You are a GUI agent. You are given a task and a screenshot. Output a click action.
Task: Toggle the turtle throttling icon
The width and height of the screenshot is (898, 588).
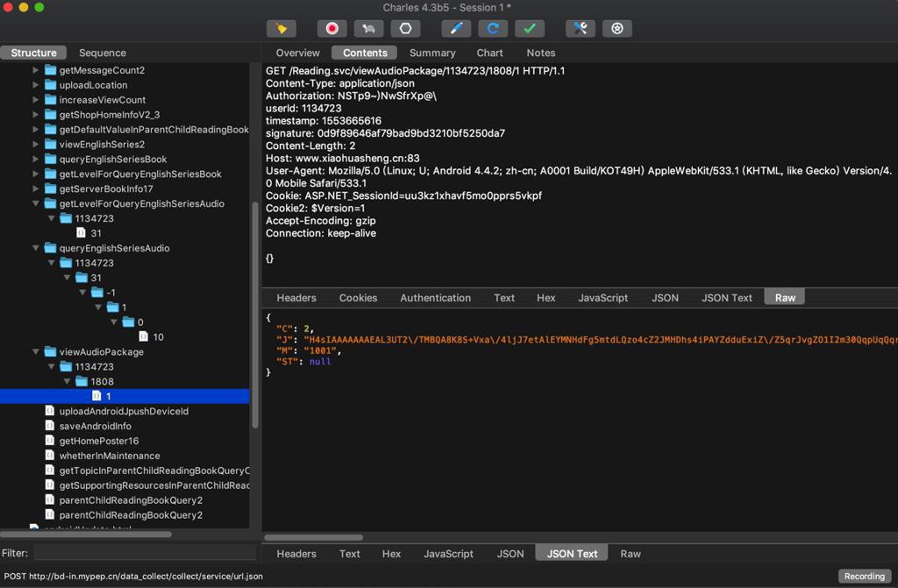369,29
